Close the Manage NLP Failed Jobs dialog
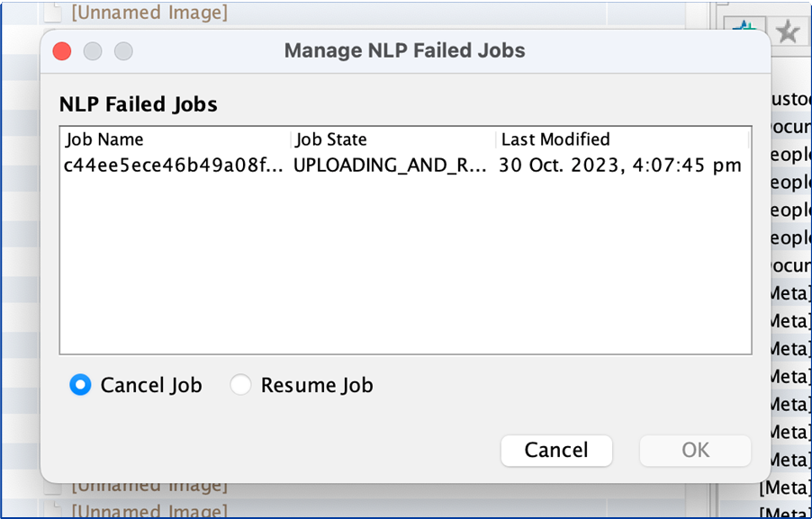Viewport: 812px width, 519px height. pyautogui.click(x=62, y=51)
